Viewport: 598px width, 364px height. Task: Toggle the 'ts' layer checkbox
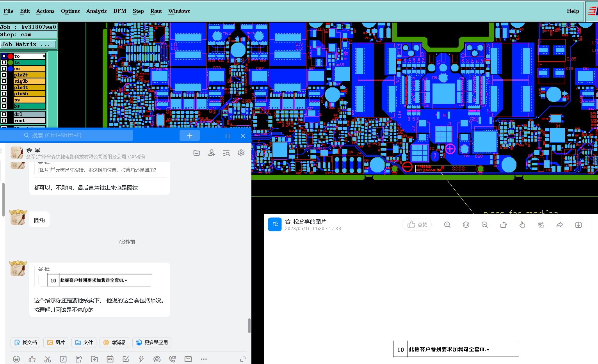click(x=4, y=62)
